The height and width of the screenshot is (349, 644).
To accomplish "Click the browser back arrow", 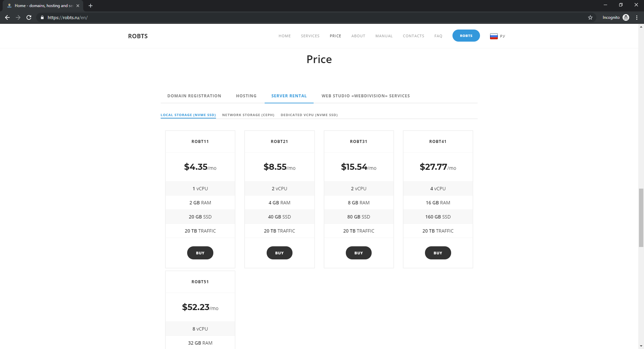I will click(7, 17).
